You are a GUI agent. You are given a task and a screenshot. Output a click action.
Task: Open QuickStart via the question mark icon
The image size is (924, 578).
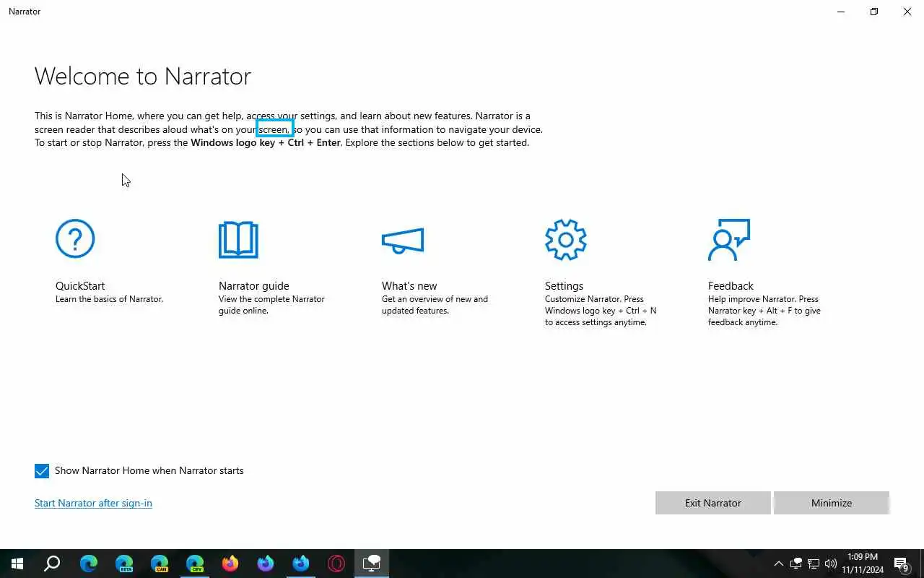(x=75, y=238)
